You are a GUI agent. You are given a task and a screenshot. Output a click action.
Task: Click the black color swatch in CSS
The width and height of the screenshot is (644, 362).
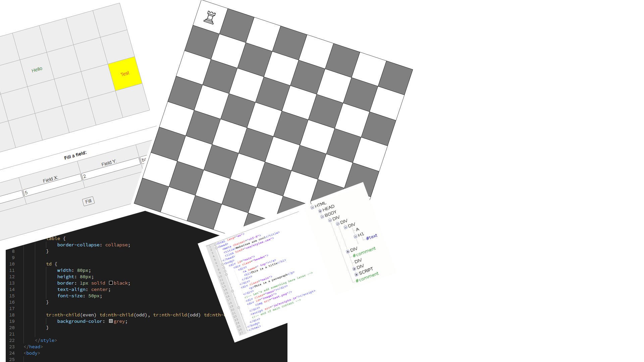pyautogui.click(x=111, y=283)
